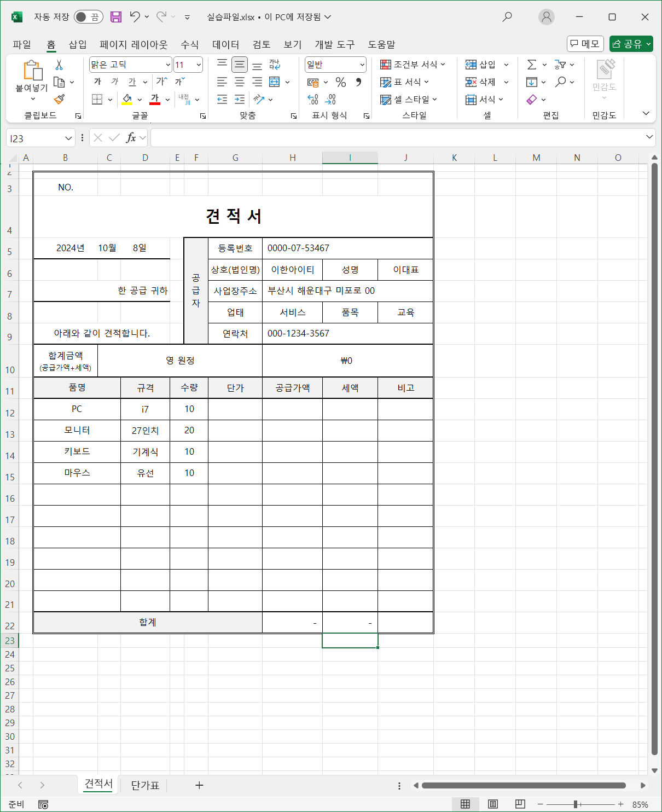Switch to 수식 ribbon tab
Screen dimensions: 662x812
pos(190,44)
